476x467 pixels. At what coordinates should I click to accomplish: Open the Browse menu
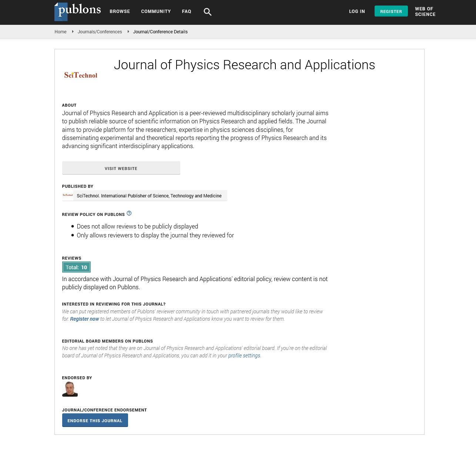coord(120,11)
